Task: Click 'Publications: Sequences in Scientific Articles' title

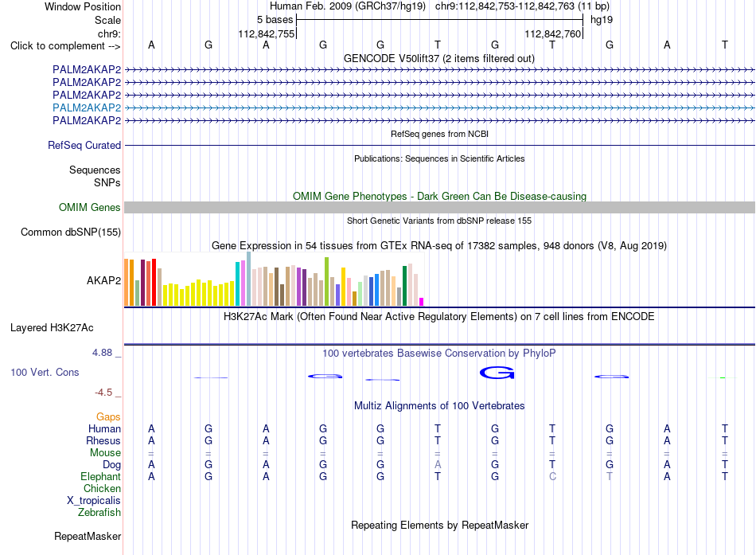Action: pos(439,158)
